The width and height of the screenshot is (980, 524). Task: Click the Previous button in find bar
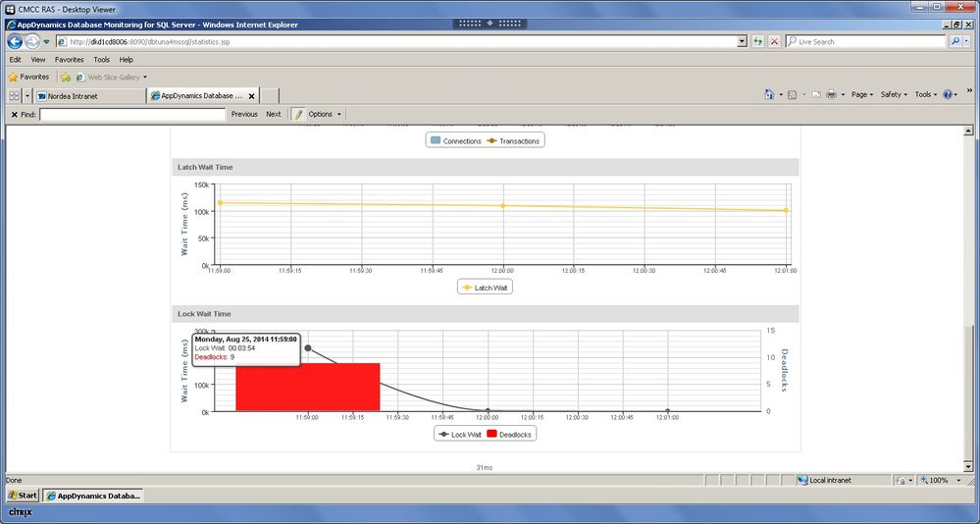pos(244,115)
